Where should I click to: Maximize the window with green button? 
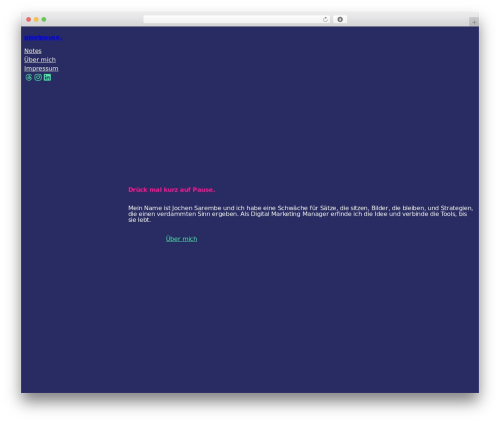(44, 19)
